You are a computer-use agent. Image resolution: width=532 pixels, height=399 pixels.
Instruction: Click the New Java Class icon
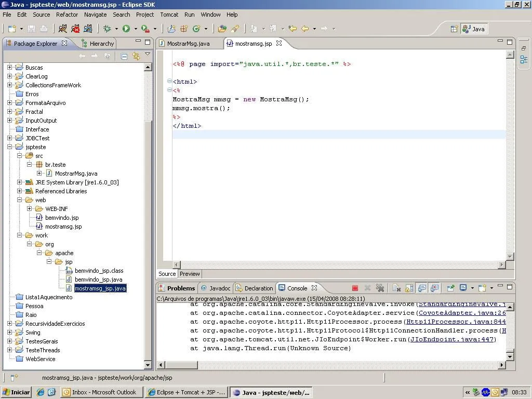(x=196, y=29)
